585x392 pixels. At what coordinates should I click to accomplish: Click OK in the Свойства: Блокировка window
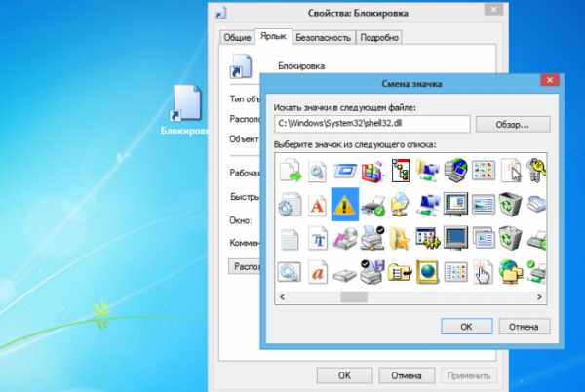[x=344, y=375]
